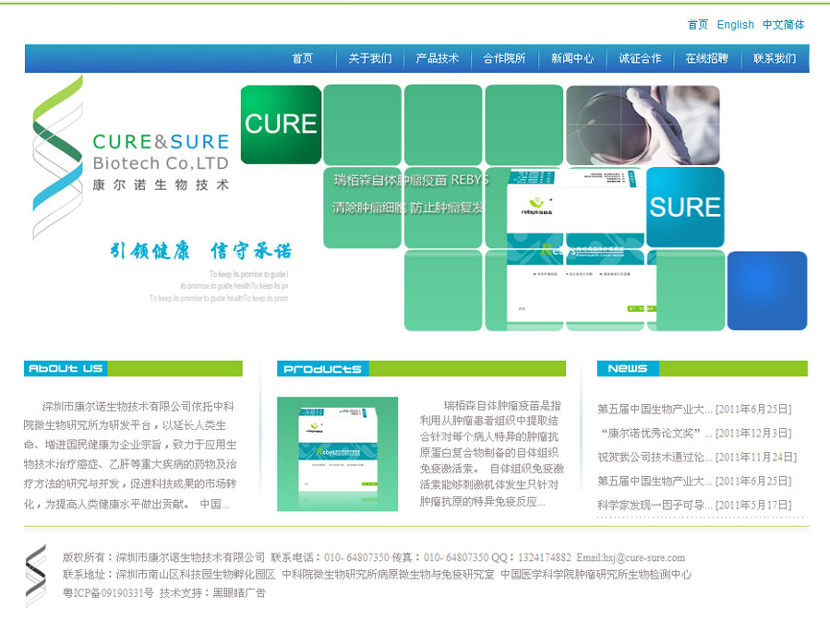Click the 联系电话:010-64807350 footer text
This screenshot has width=830, height=644.
(x=330, y=557)
